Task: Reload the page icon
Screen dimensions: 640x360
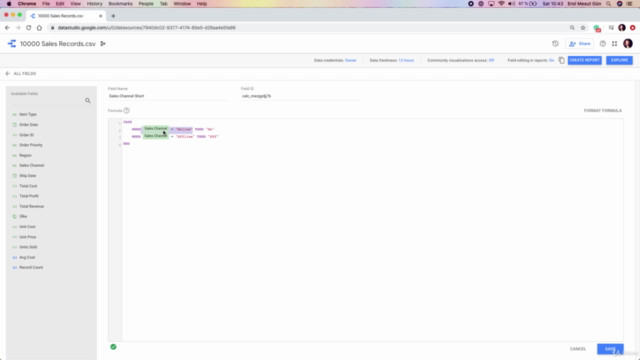Action: pos(29,28)
